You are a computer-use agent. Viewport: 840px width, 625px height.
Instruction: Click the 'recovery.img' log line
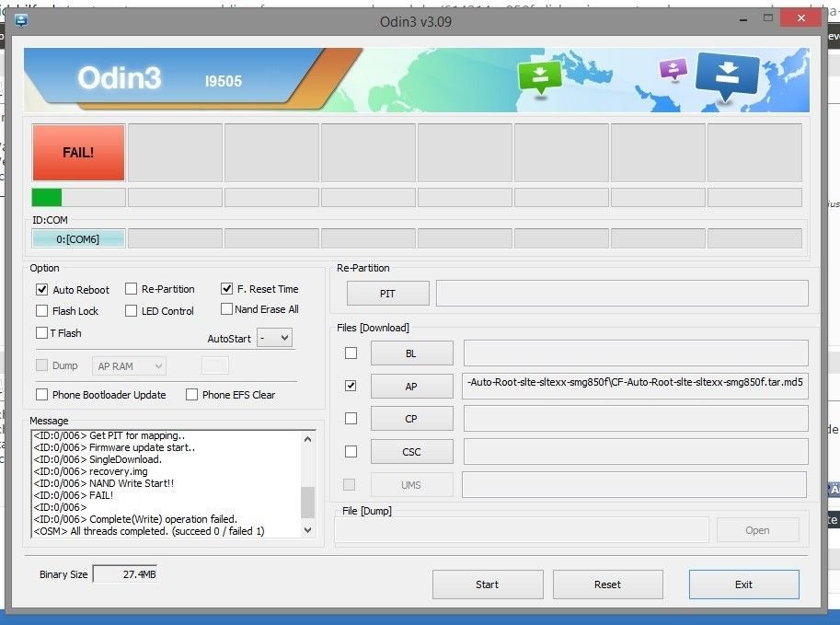(x=90, y=471)
